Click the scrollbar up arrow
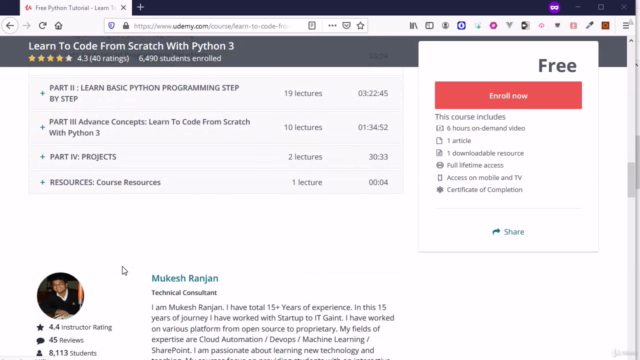This screenshot has height=360, width=640. pos(631,41)
